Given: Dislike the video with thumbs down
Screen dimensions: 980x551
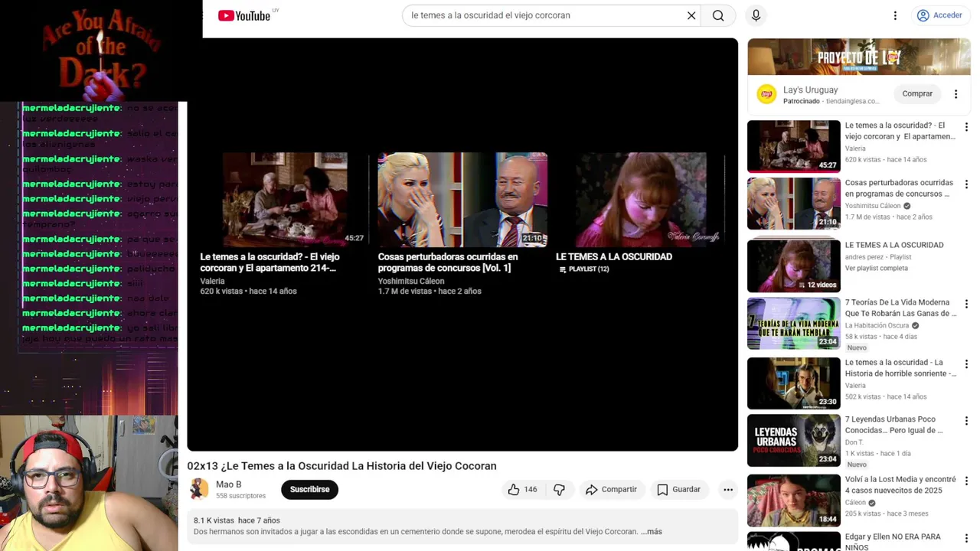Looking at the screenshot, I should (560, 490).
